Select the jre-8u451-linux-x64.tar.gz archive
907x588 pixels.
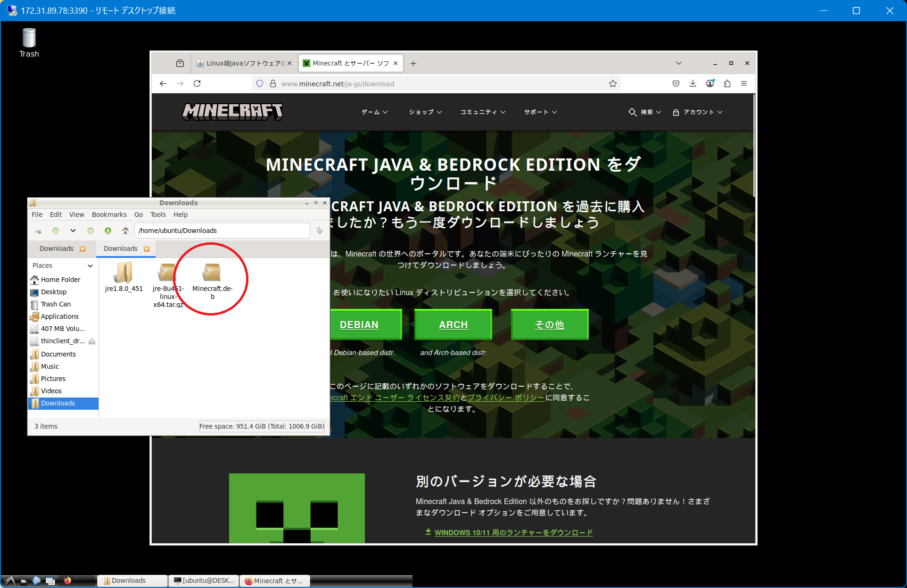(168, 285)
